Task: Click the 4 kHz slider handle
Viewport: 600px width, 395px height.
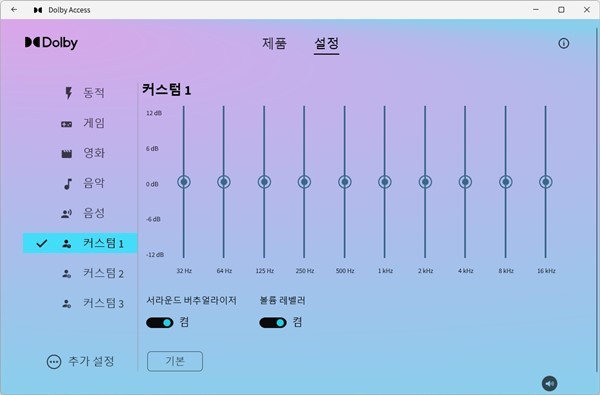Action: click(465, 182)
